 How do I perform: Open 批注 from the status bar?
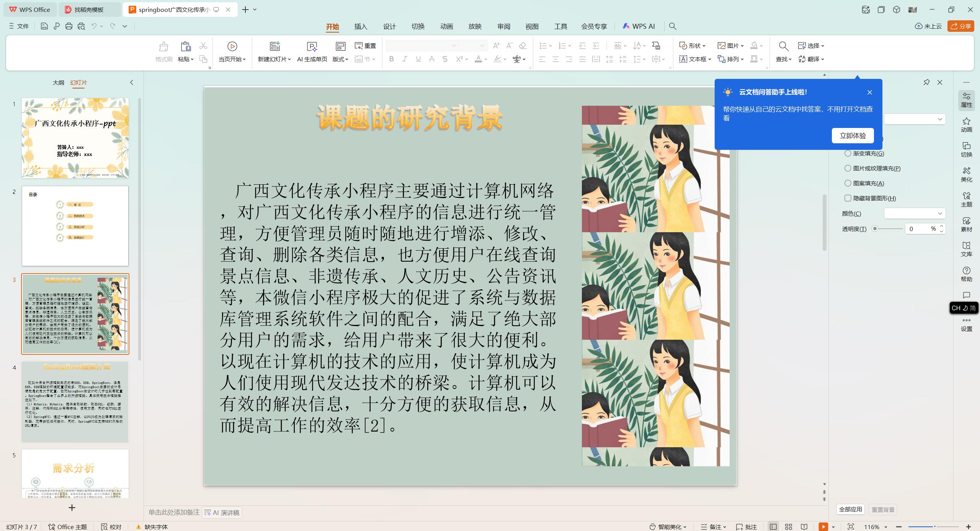747,526
